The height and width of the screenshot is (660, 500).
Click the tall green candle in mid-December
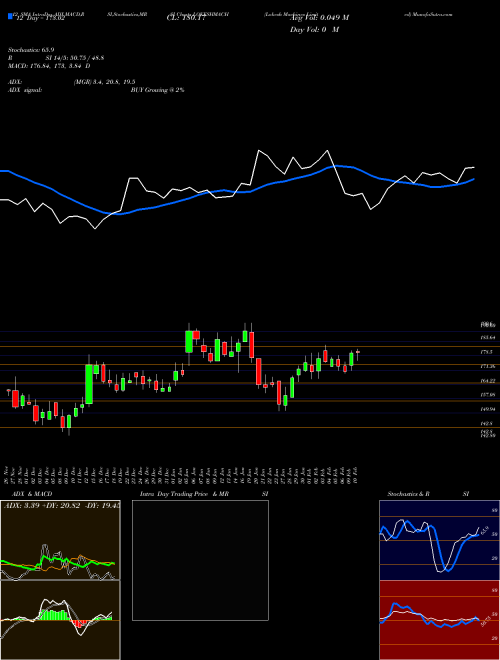tap(89, 384)
